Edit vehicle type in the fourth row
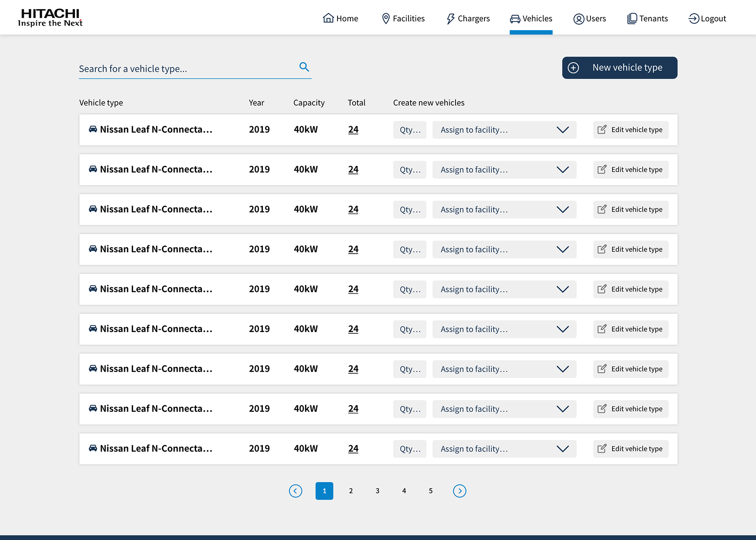The image size is (756, 540). pyautogui.click(x=631, y=249)
